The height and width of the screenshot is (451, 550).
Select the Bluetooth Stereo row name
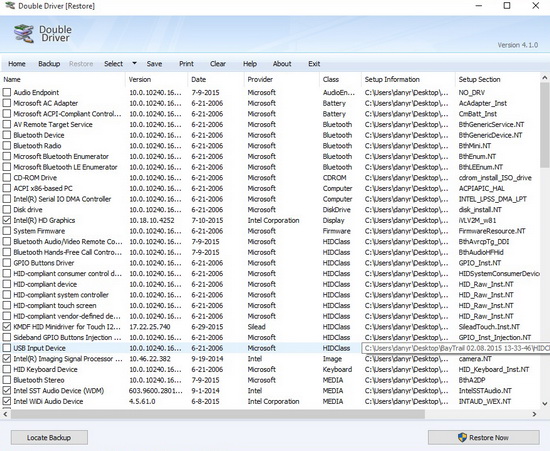click(x=39, y=380)
